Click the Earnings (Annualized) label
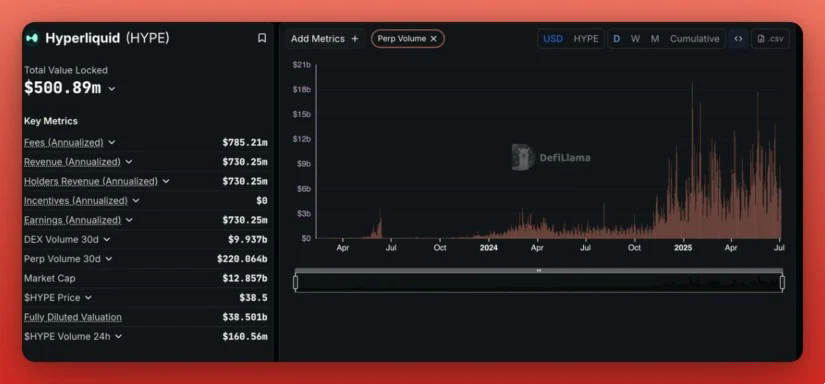The height and width of the screenshot is (384, 825). tap(73, 220)
